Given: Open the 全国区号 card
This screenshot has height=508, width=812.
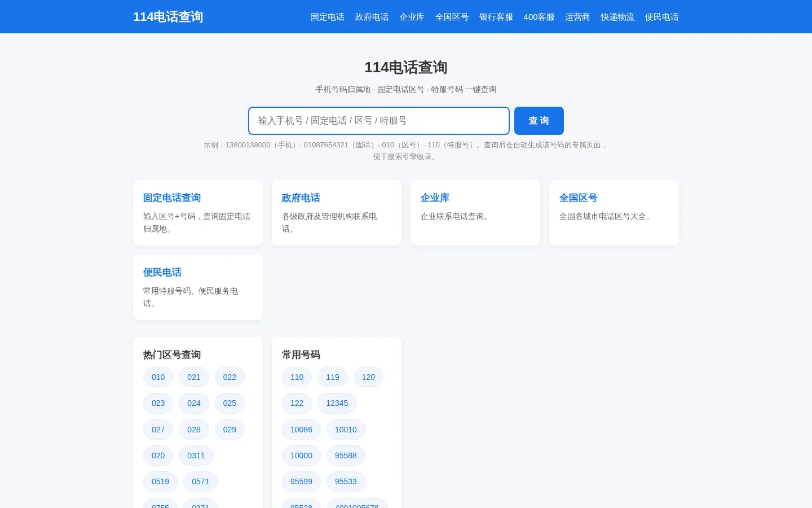Looking at the screenshot, I should click(614, 213).
